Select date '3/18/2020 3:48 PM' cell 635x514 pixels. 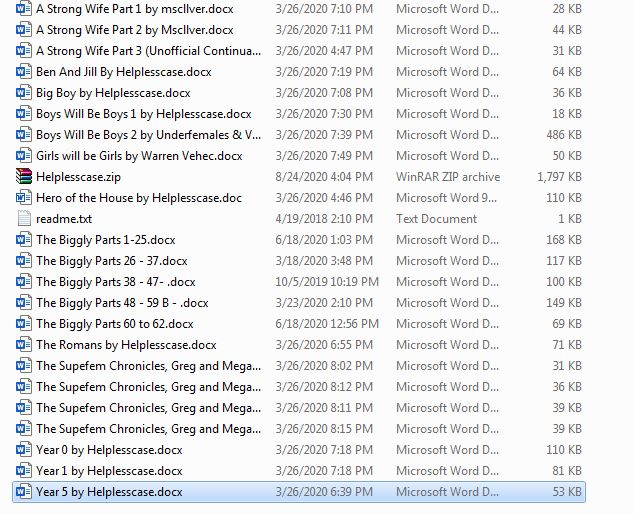pos(324,261)
